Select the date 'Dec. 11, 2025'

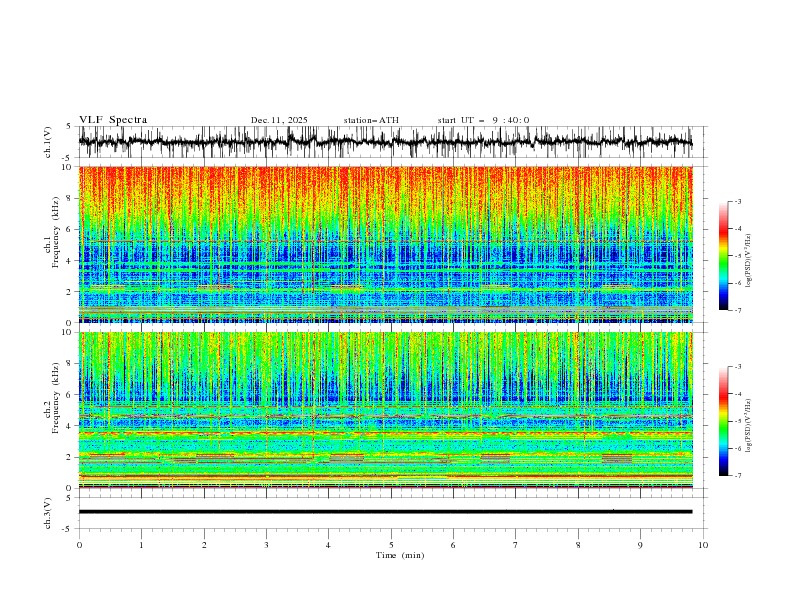tap(279, 120)
